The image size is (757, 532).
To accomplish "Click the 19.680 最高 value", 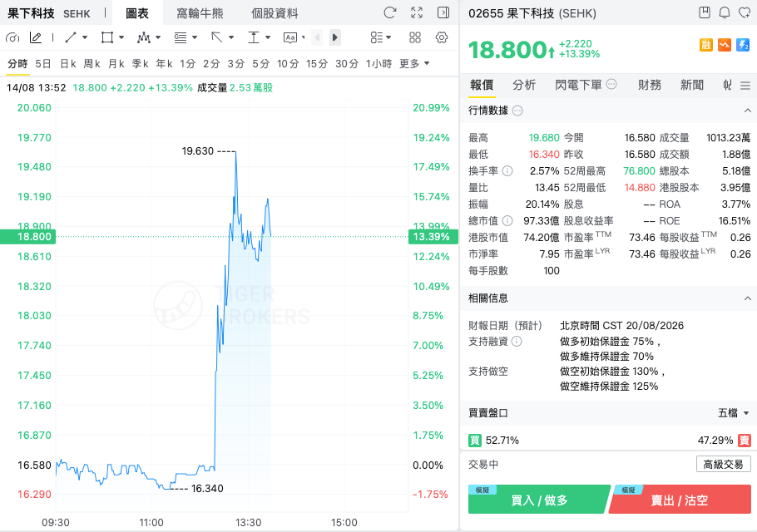I will pyautogui.click(x=544, y=138).
